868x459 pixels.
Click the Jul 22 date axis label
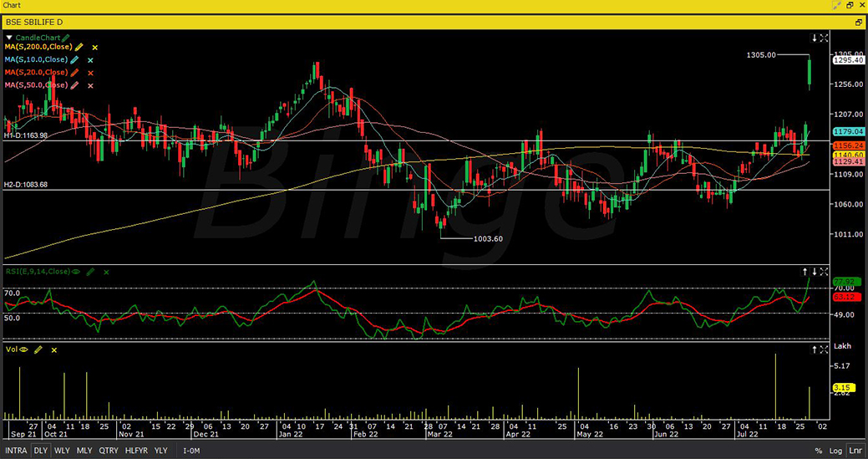click(749, 436)
